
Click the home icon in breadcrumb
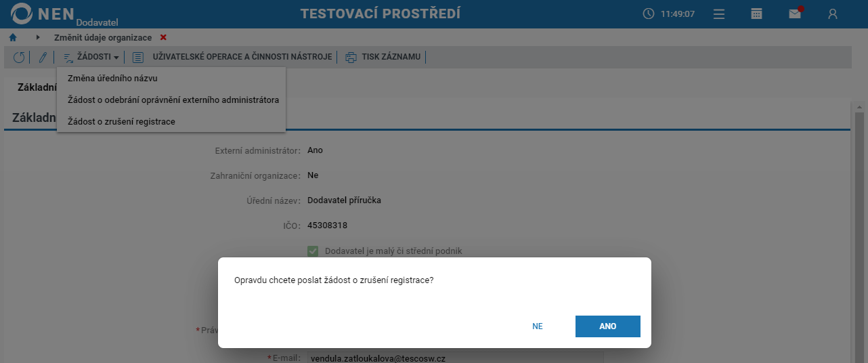(x=12, y=38)
